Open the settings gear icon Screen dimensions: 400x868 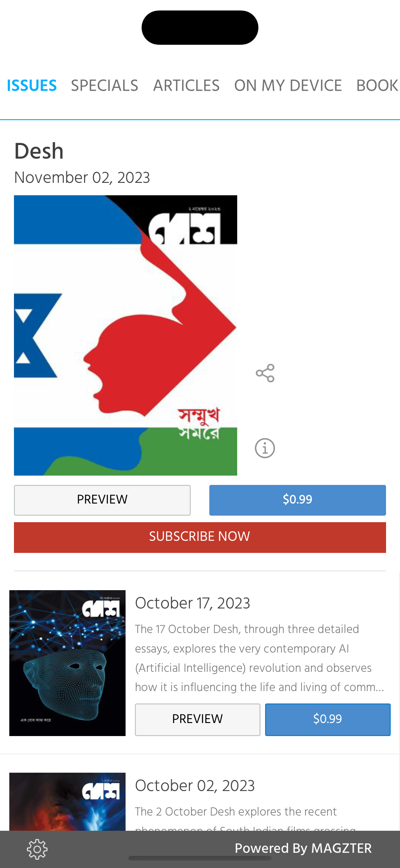pyautogui.click(x=37, y=849)
